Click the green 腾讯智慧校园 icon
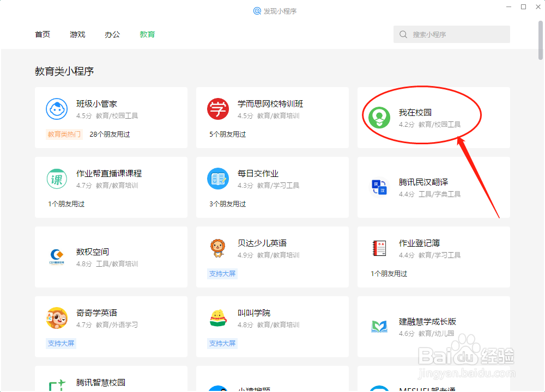545x392 pixels. tap(57, 385)
